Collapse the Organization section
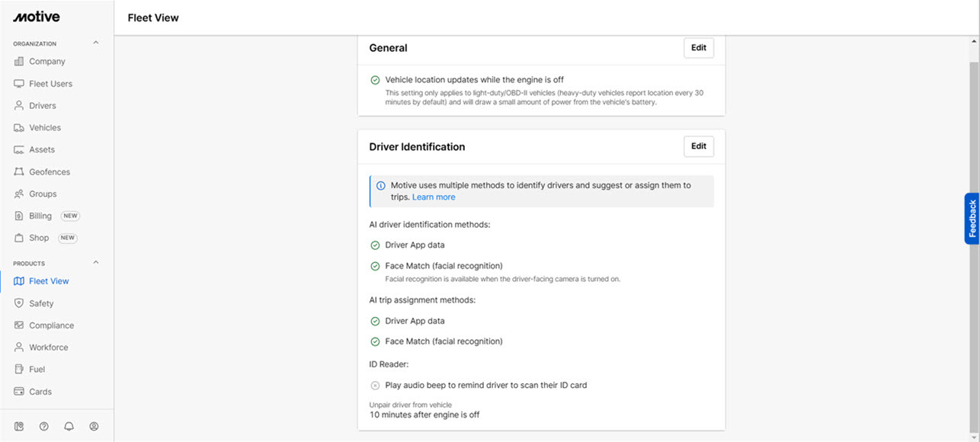The width and height of the screenshot is (980, 442). 94,43
